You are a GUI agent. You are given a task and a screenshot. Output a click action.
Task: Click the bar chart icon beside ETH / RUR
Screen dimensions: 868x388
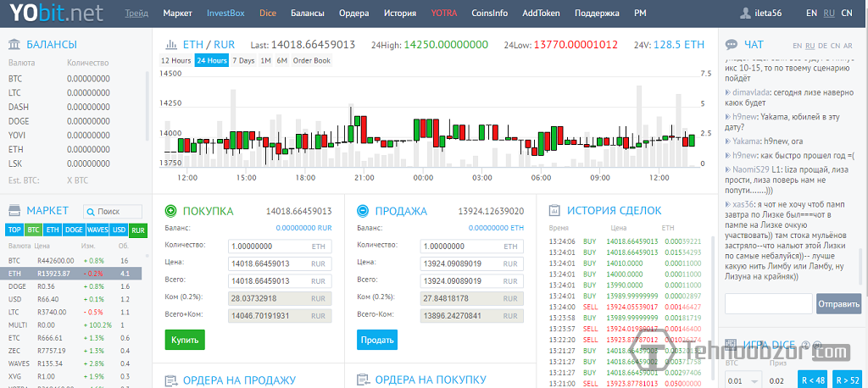click(x=172, y=45)
